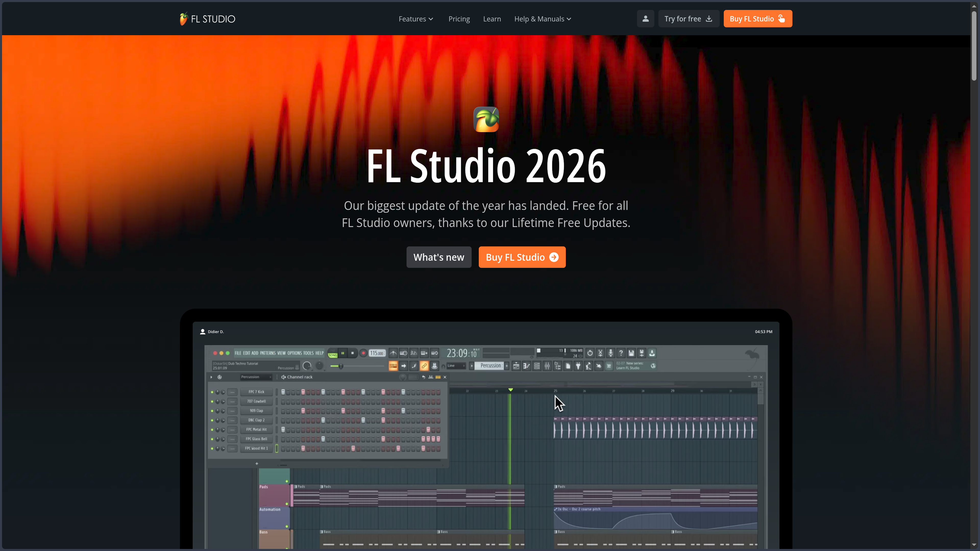Click the shopping cart icon in FL toolbar

click(609, 366)
